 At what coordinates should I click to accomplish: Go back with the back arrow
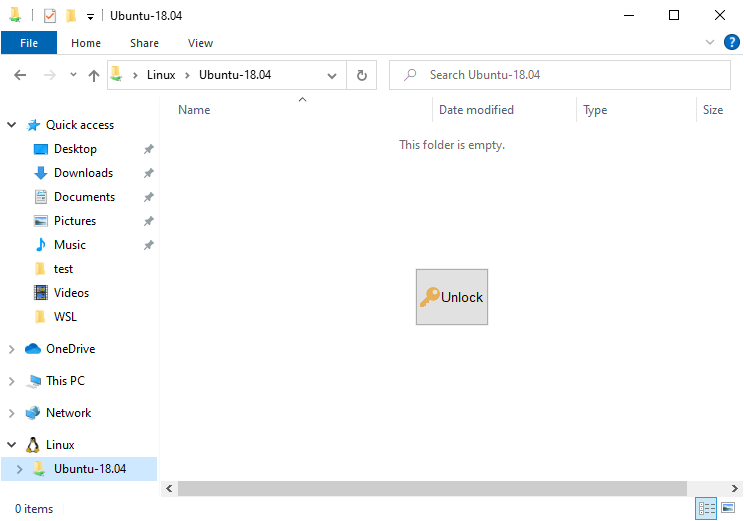coord(20,75)
